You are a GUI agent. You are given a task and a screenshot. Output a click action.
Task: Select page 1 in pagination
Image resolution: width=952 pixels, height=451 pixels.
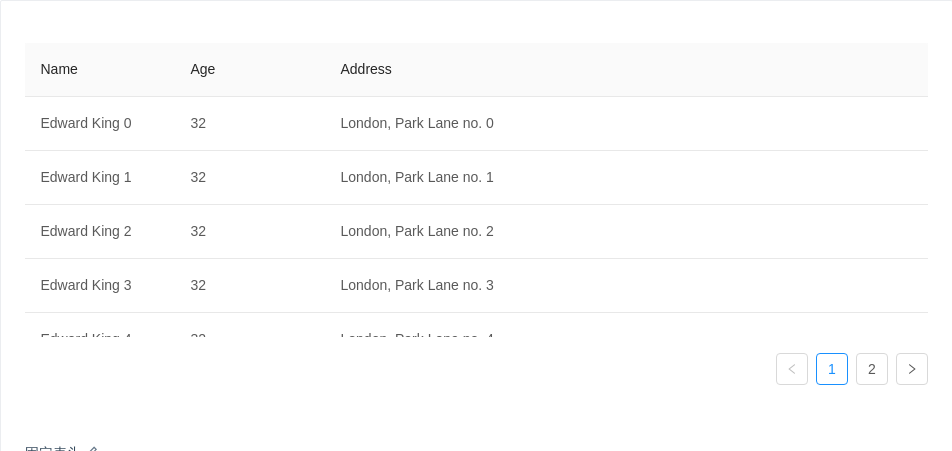831,369
